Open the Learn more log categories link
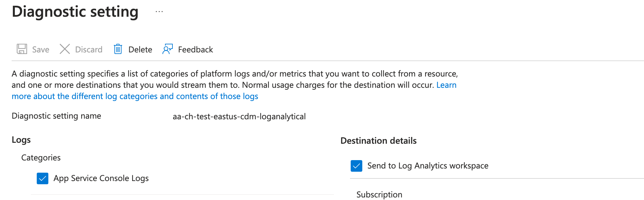Image resolution: width=644 pixels, height=200 pixels. pos(135,96)
